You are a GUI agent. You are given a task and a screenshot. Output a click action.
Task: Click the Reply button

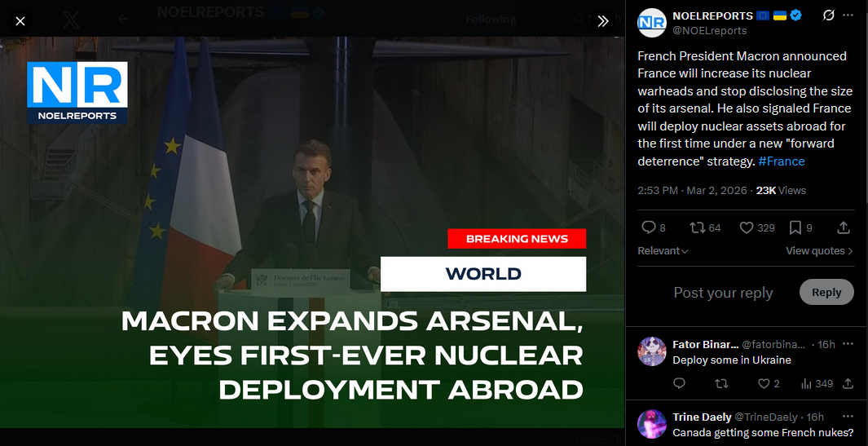pos(826,292)
